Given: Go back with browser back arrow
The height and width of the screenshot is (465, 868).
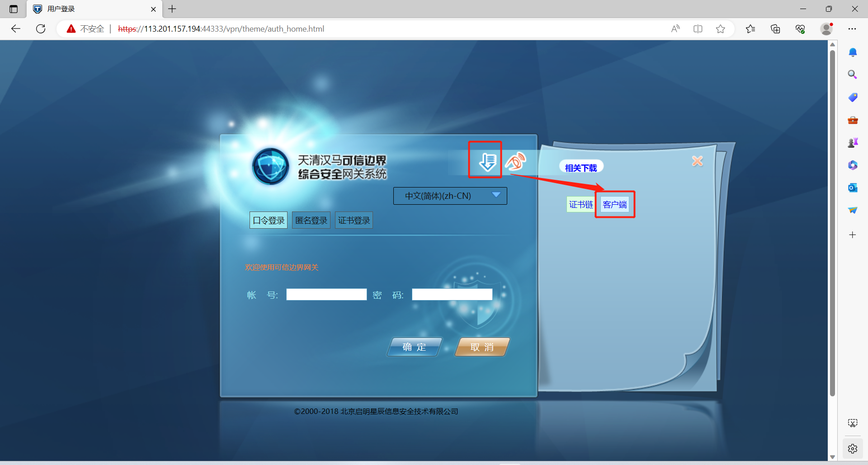Looking at the screenshot, I should tap(16, 29).
